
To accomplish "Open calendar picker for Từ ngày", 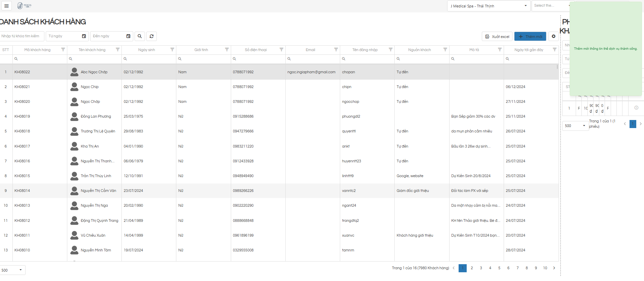I will (x=84, y=36).
